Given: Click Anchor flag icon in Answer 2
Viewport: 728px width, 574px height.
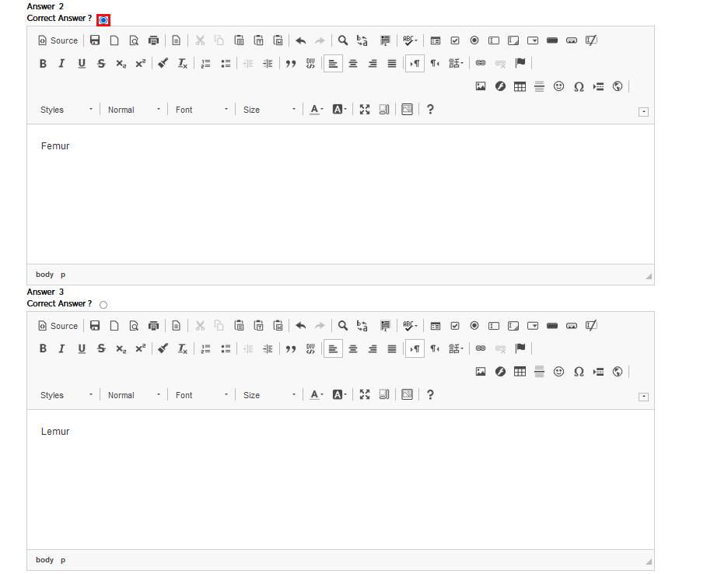Looking at the screenshot, I should (520, 63).
